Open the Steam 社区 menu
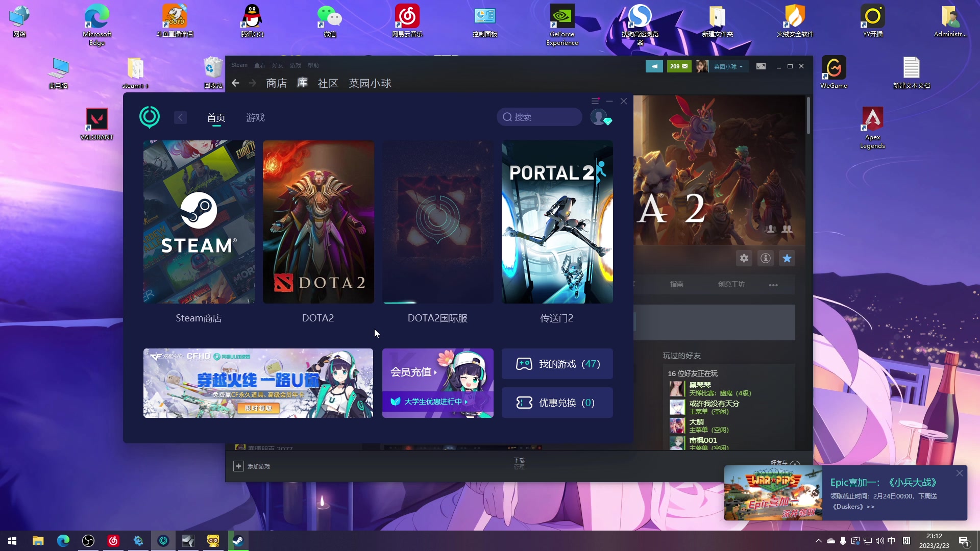980x551 pixels. [x=328, y=83]
